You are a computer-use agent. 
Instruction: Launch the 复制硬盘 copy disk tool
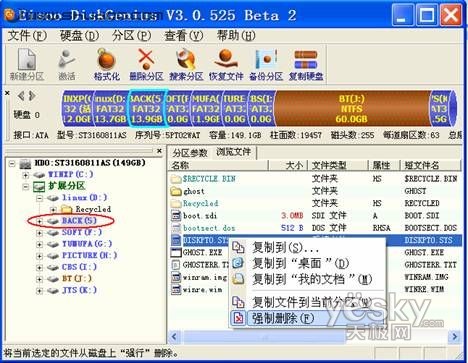[x=306, y=65]
